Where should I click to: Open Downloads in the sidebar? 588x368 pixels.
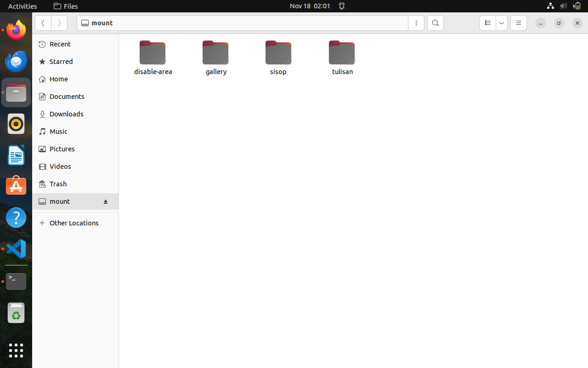pyautogui.click(x=75, y=114)
